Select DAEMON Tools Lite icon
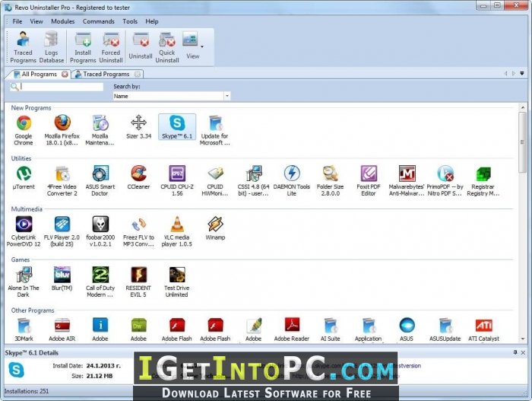The height and width of the screenshot is (401, 532). click(292, 181)
